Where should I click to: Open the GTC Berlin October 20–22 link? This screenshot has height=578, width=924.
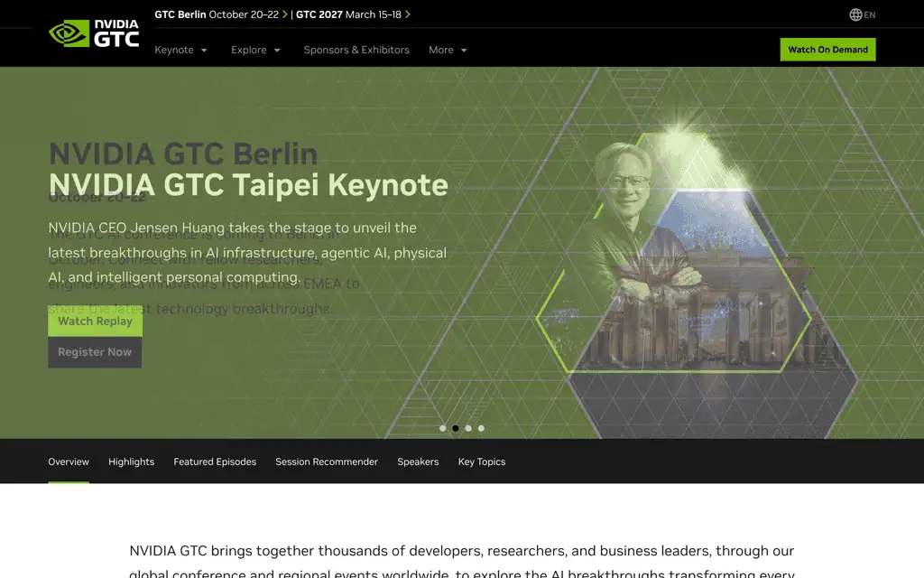pos(217,14)
